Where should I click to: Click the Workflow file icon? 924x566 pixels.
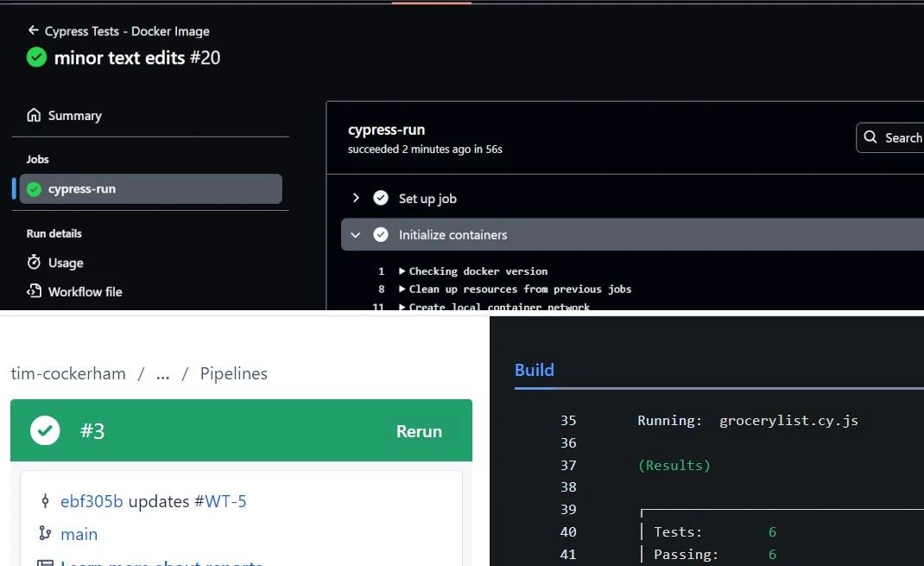(34, 291)
